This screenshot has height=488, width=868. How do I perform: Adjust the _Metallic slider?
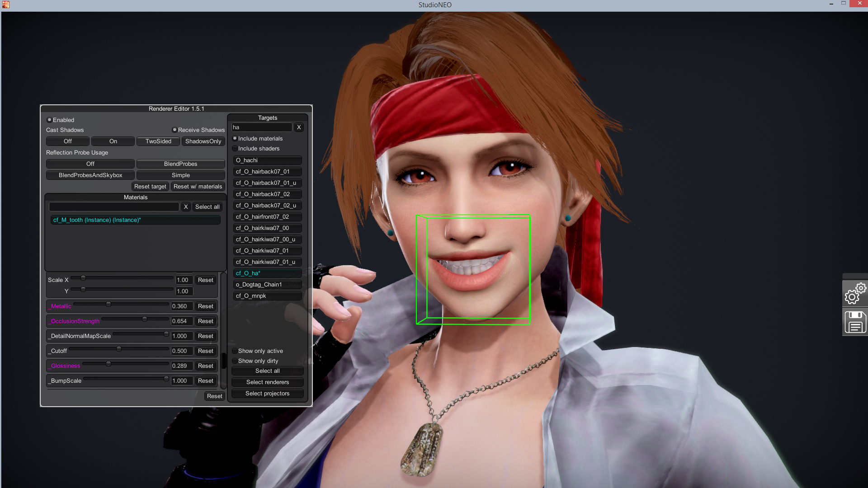tap(121, 304)
